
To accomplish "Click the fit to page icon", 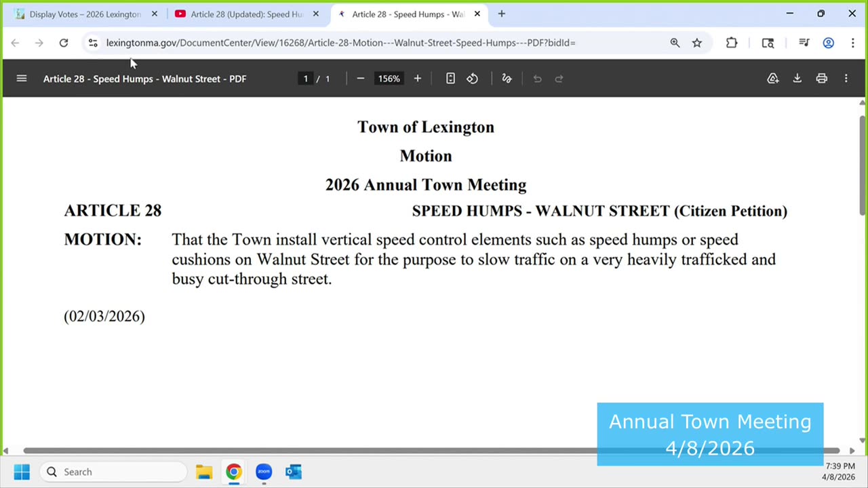I will coord(450,79).
